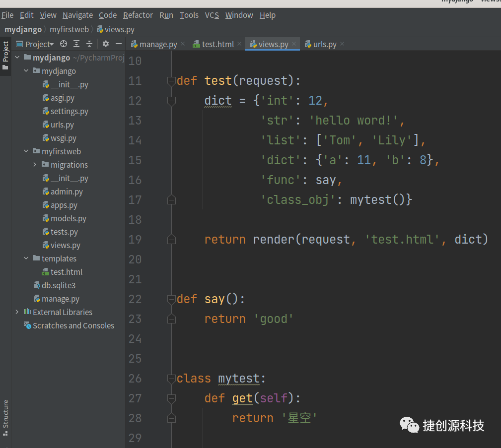Select apps.py in project tree

(x=60, y=205)
